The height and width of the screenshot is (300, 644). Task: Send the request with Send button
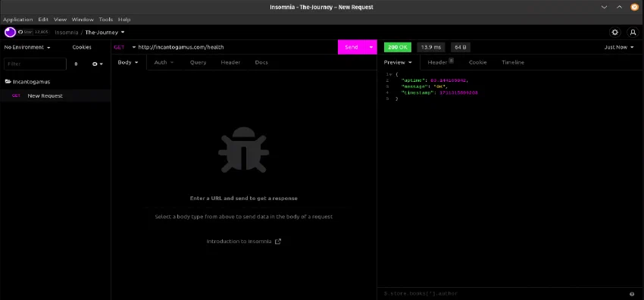tap(352, 47)
